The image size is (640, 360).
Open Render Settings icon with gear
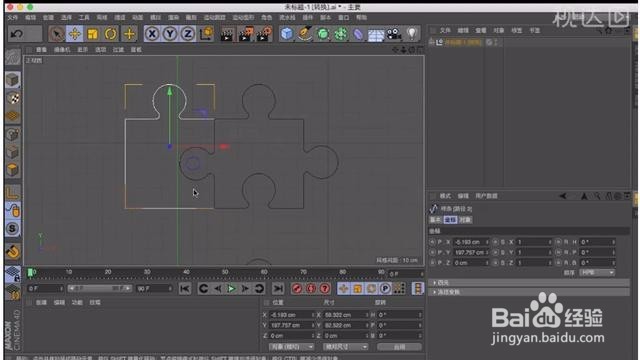point(264,34)
